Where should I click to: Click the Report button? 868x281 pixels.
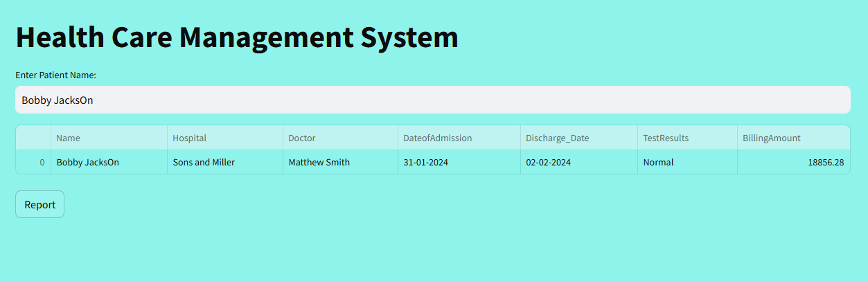coord(39,204)
